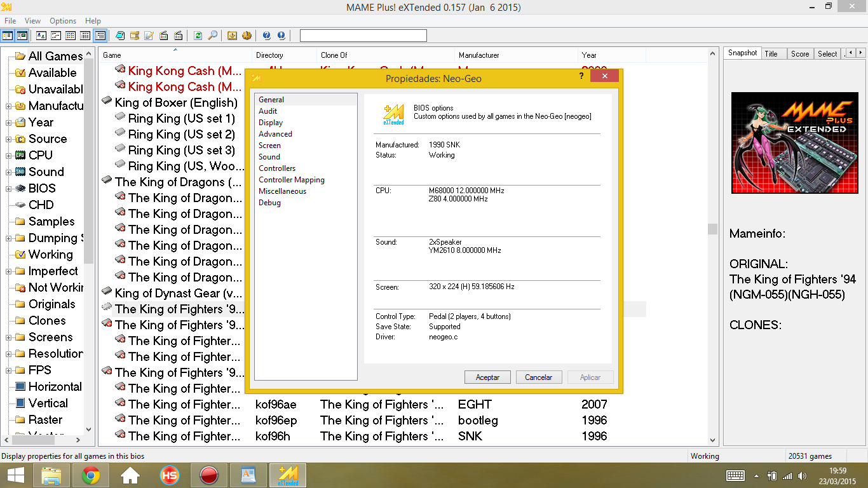Open the Options menu
868x488 pixels.
coord(63,21)
